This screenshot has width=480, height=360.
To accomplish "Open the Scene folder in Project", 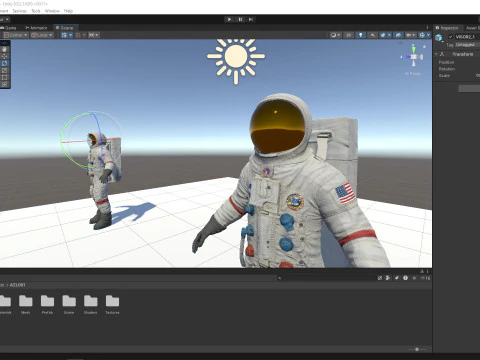I will pyautogui.click(x=69, y=304).
